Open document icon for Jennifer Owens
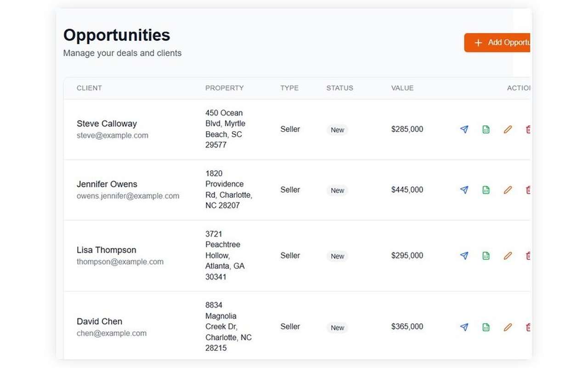This screenshot has height=368, width=588. pyautogui.click(x=486, y=190)
